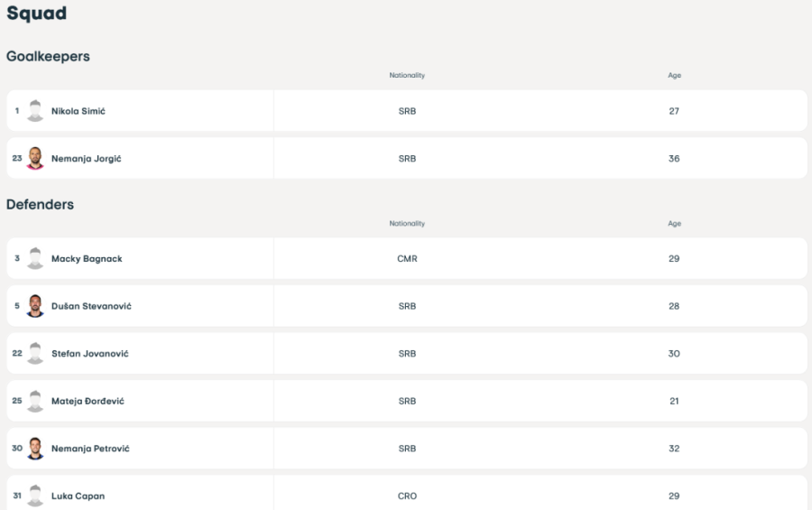812x510 pixels.
Task: Click Mateja Đorđević's avatar placeholder icon
Action: click(x=35, y=401)
